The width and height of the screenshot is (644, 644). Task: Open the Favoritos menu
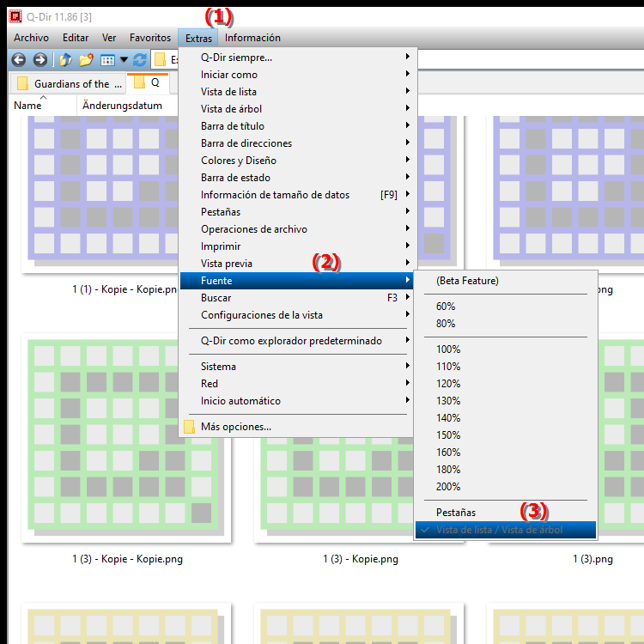click(x=150, y=38)
